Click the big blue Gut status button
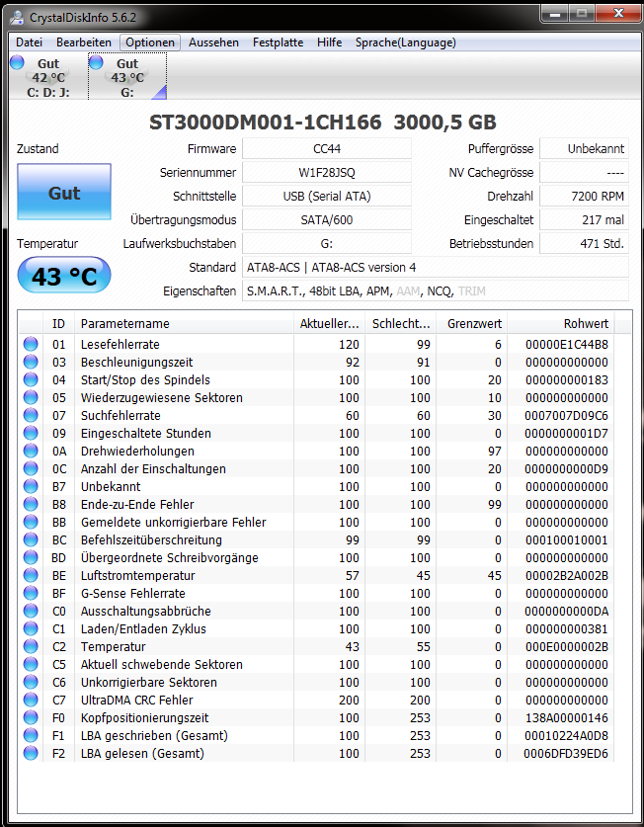644x827 pixels. coord(64,192)
